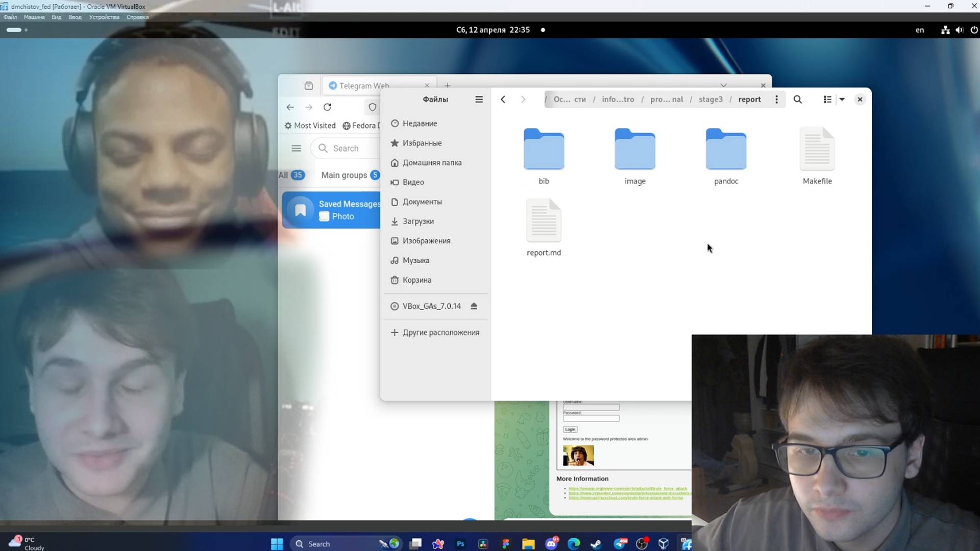Viewport: 980px width, 551px height.
Task: Open the bib folder
Action: coord(544,149)
